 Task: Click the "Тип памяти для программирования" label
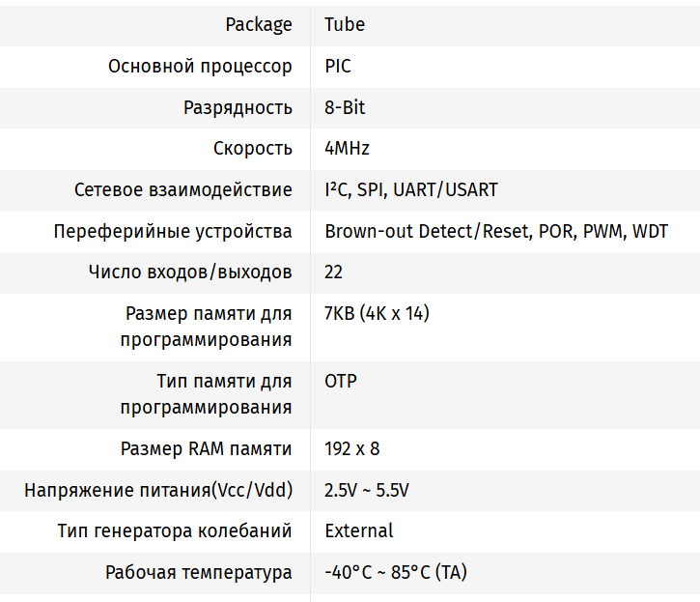[207, 394]
